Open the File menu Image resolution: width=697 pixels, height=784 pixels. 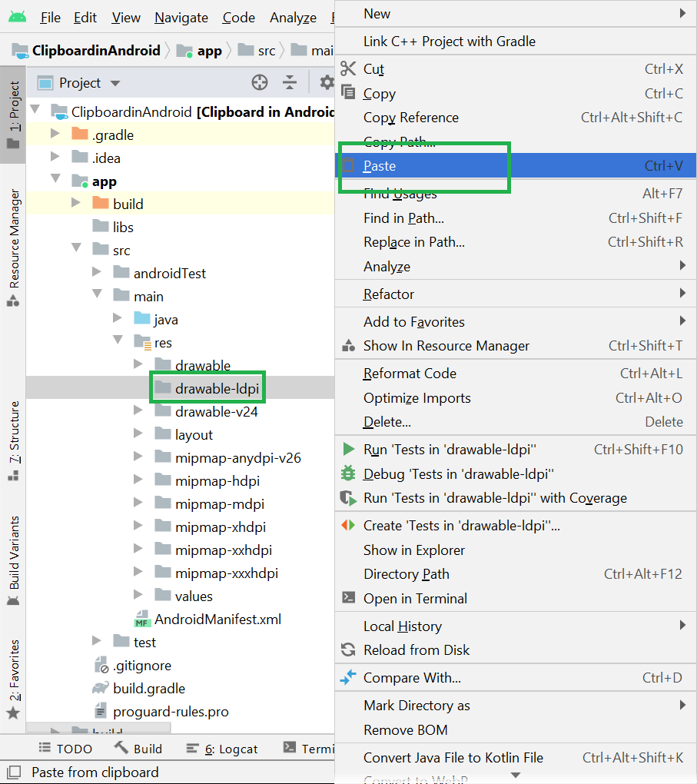[51, 18]
